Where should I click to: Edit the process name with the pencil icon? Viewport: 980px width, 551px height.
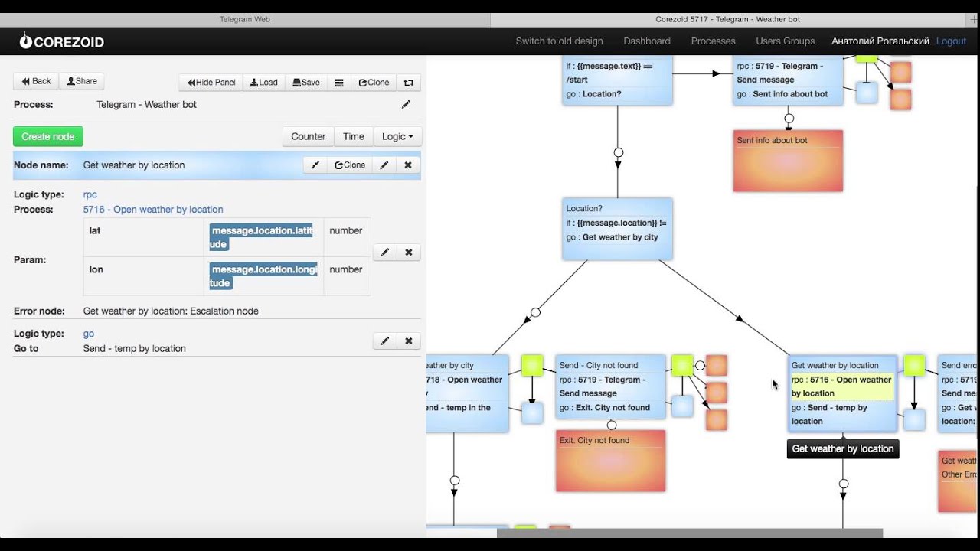point(406,104)
